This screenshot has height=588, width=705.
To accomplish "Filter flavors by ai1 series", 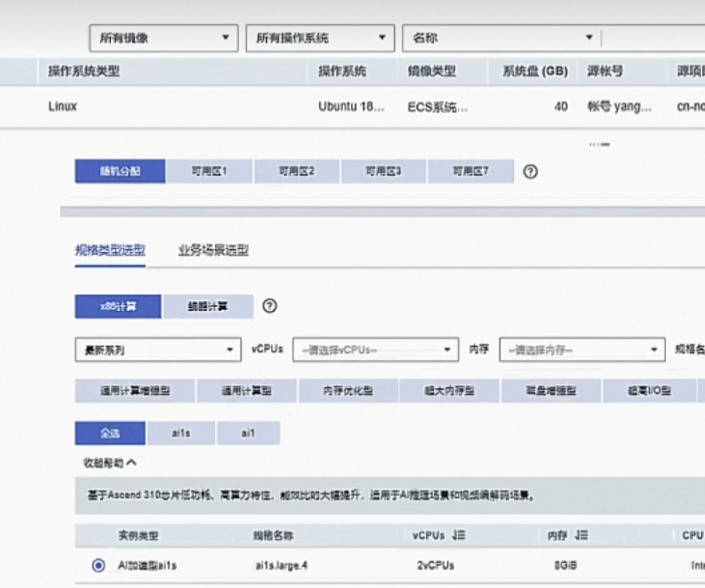I will pos(249,433).
